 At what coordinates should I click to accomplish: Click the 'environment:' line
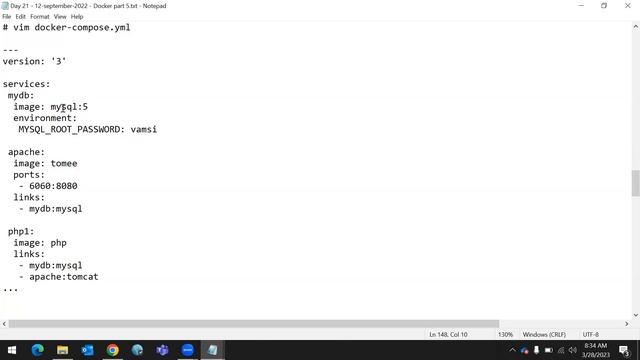coord(45,118)
